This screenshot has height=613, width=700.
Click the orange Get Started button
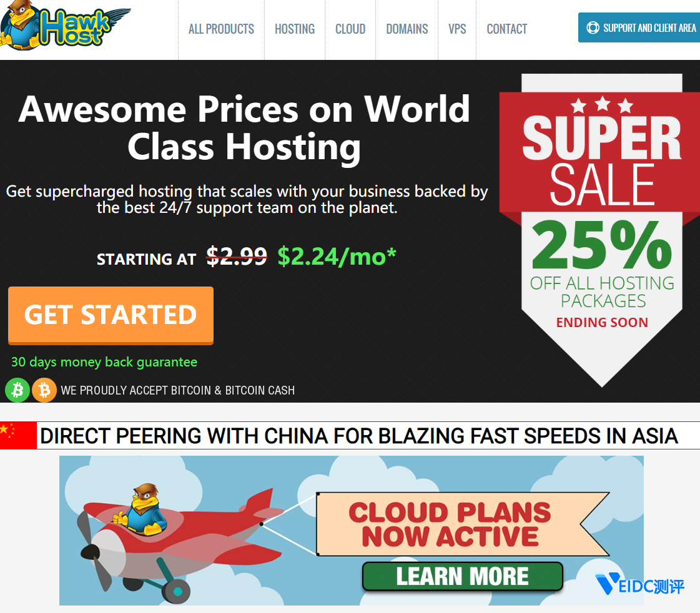[x=111, y=315]
